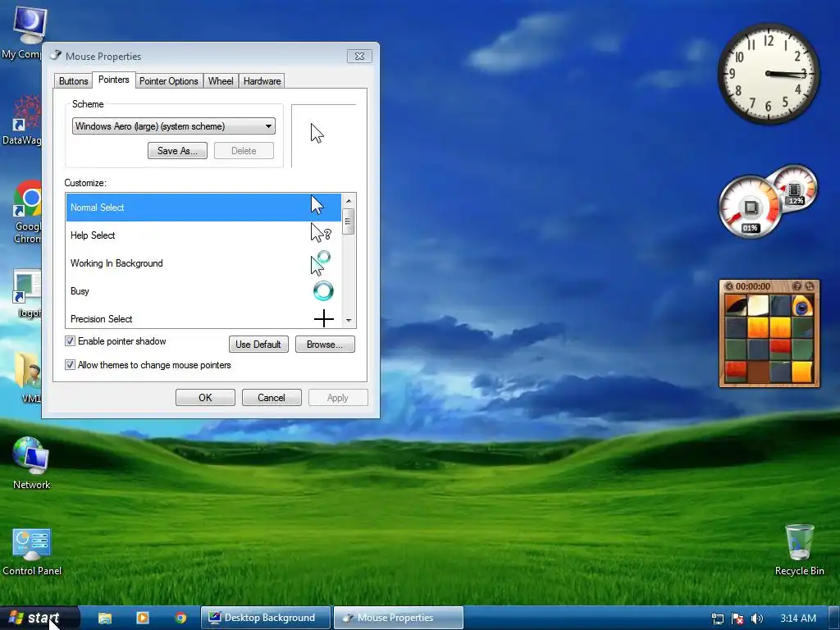The height and width of the screenshot is (630, 840).
Task: Select the Busy list row
Action: coord(203,291)
